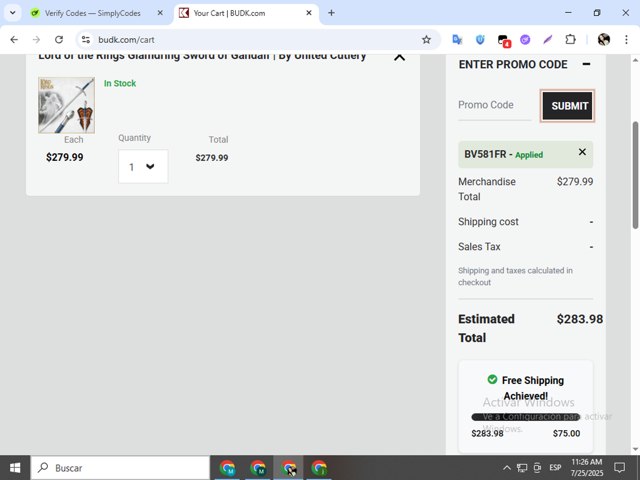Open the first Chrome taskbar icon

click(x=227, y=468)
